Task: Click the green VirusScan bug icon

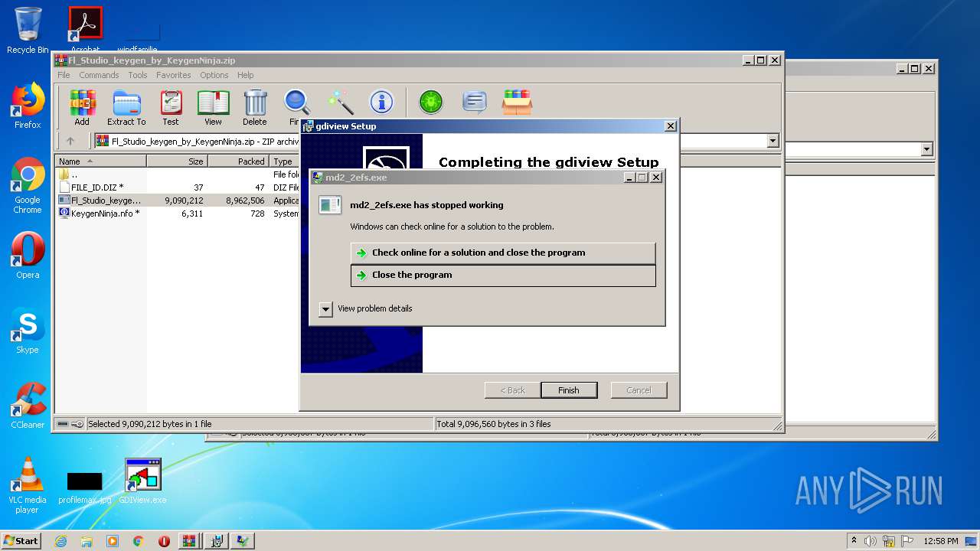Action: click(x=431, y=102)
